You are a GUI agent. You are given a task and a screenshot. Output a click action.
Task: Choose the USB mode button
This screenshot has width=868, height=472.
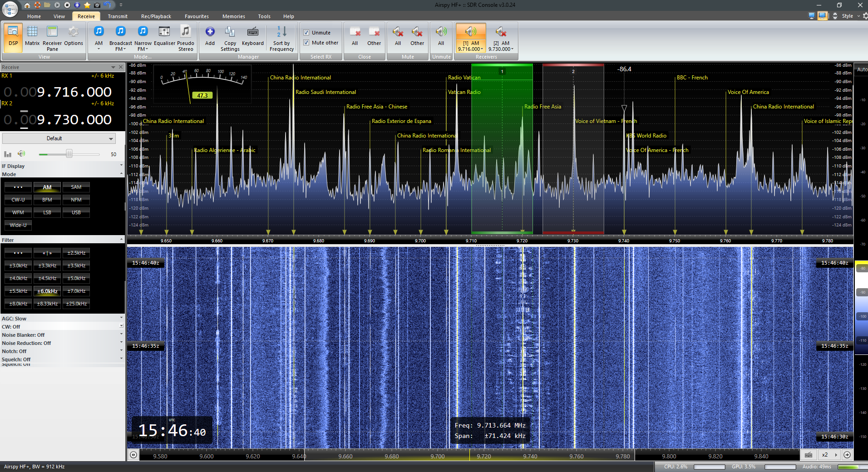coord(76,212)
